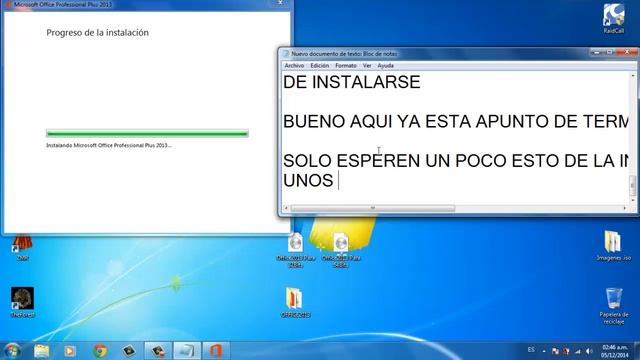This screenshot has height=360, width=640.
Task: Open the RaidCall desktop shortcut
Action: click(613, 18)
